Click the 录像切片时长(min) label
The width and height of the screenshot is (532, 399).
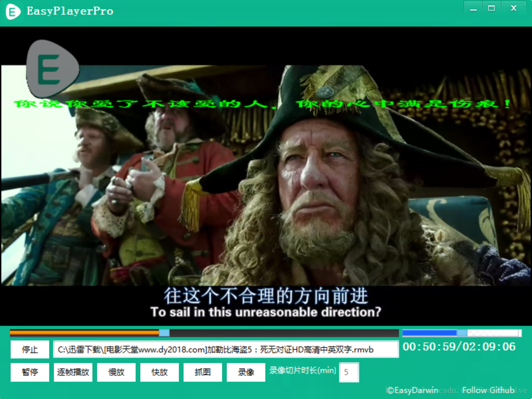(303, 370)
